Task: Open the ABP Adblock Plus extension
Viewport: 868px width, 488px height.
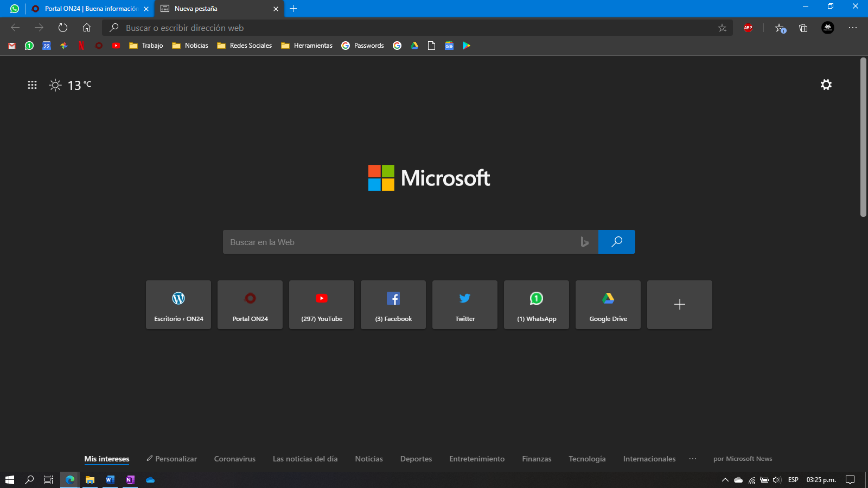Action: click(x=748, y=28)
